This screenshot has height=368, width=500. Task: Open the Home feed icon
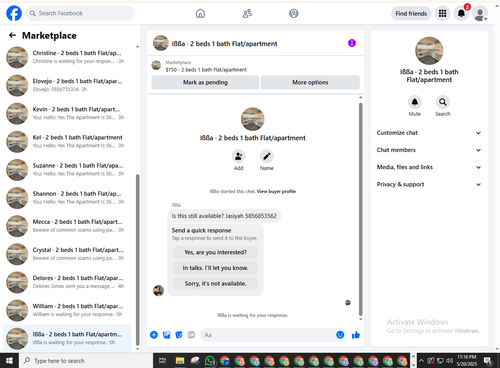click(200, 13)
